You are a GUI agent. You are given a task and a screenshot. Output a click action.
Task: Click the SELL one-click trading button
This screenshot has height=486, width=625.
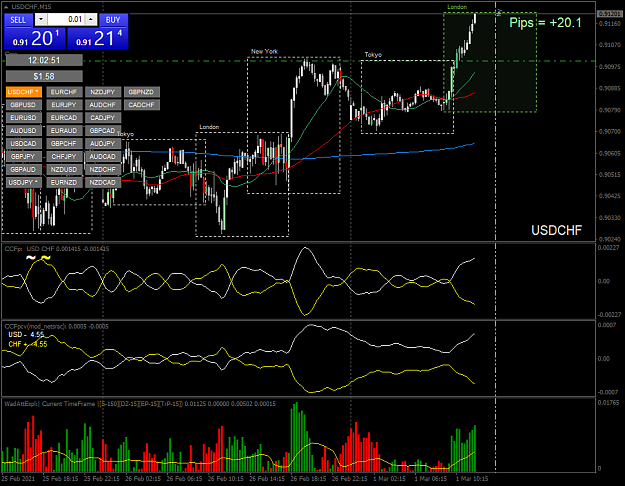18,20
